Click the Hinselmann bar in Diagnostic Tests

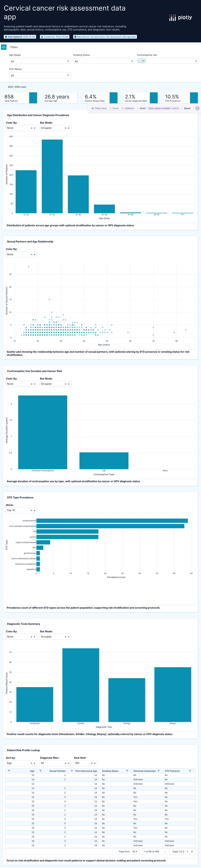(35, 705)
